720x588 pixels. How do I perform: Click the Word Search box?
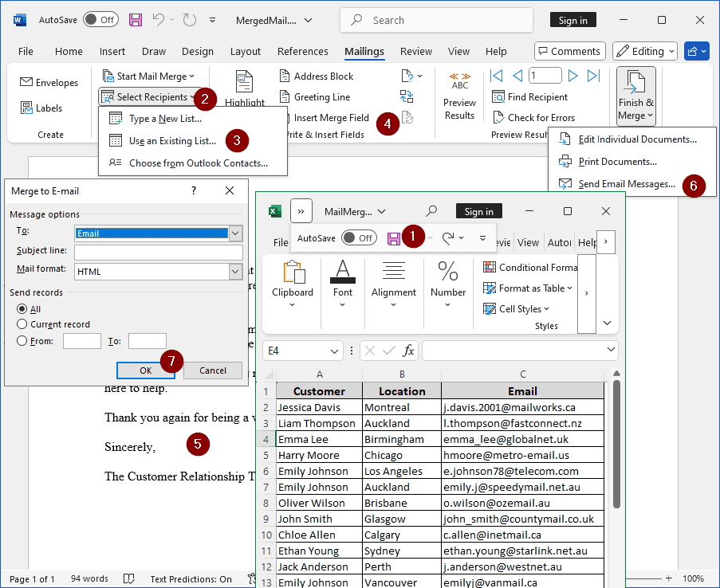pos(436,20)
